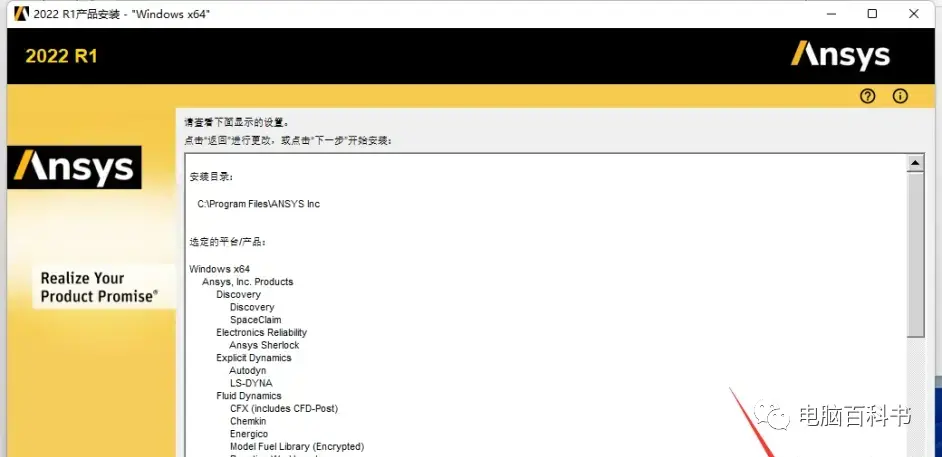This screenshot has height=457, width=942.
Task: Open the help question mark icon
Action: pos(867,96)
